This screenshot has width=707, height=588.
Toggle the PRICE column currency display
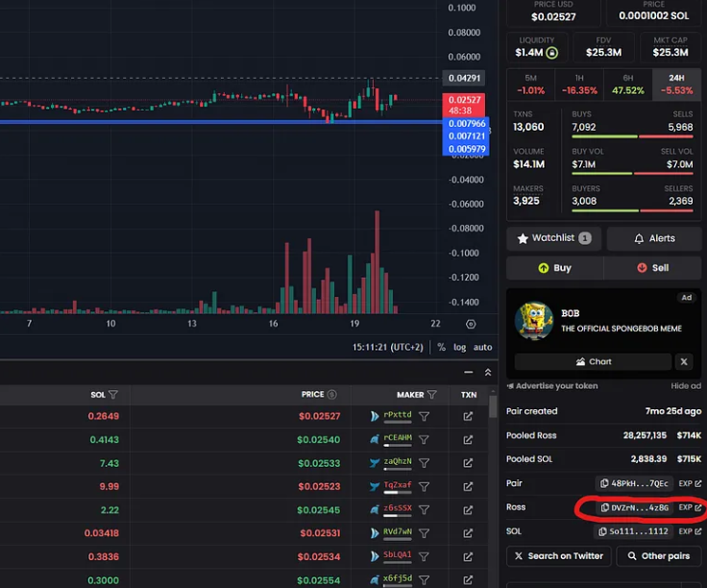331,395
